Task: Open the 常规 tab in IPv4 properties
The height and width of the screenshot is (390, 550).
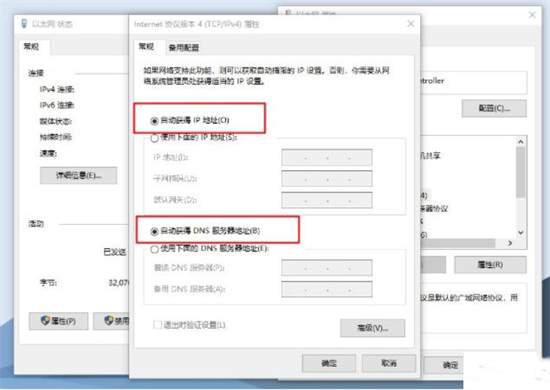Action: click(146, 47)
